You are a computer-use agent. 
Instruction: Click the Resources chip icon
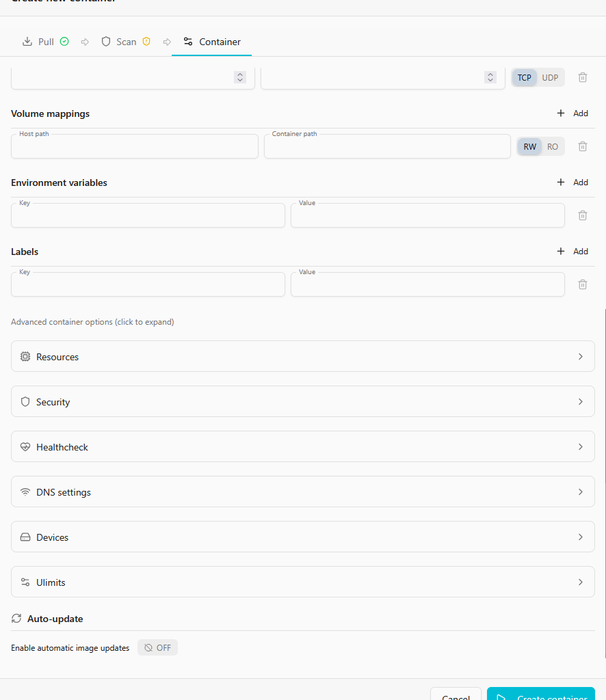point(25,357)
